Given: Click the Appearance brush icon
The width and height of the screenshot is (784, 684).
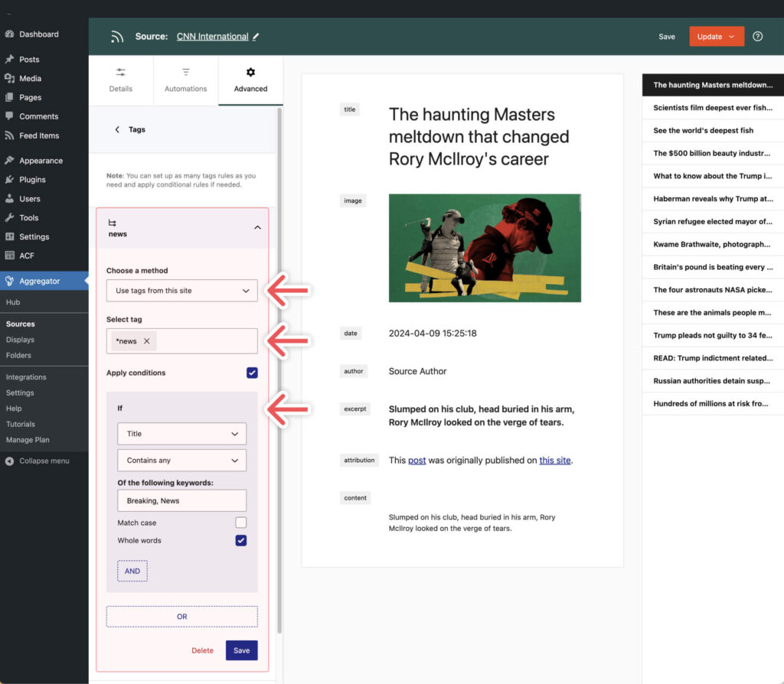Looking at the screenshot, I should [9, 161].
